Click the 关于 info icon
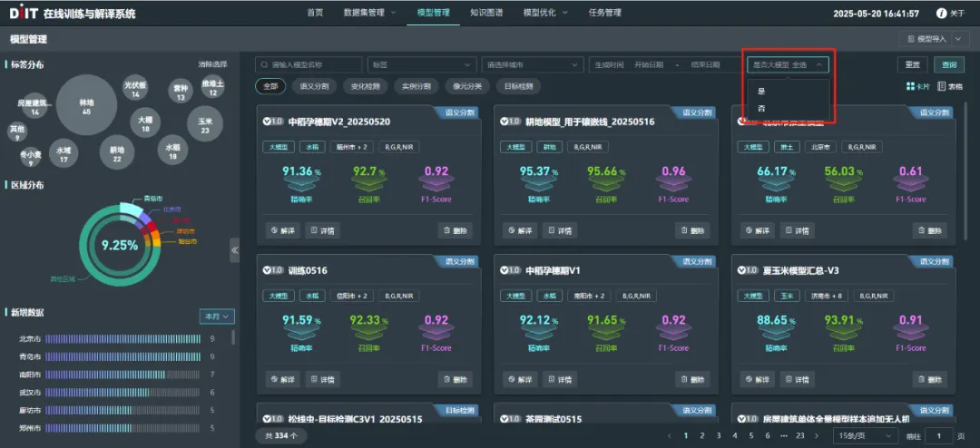 pyautogui.click(x=941, y=13)
